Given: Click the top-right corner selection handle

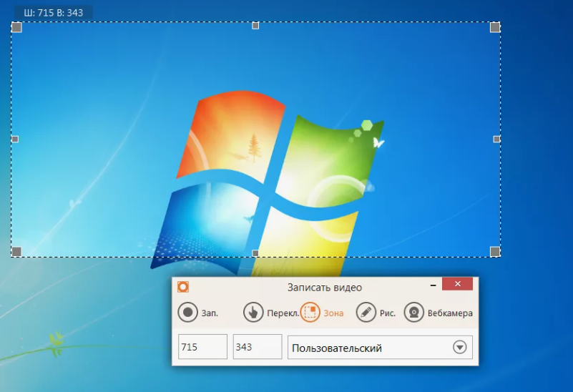Looking at the screenshot, I should (495, 27).
